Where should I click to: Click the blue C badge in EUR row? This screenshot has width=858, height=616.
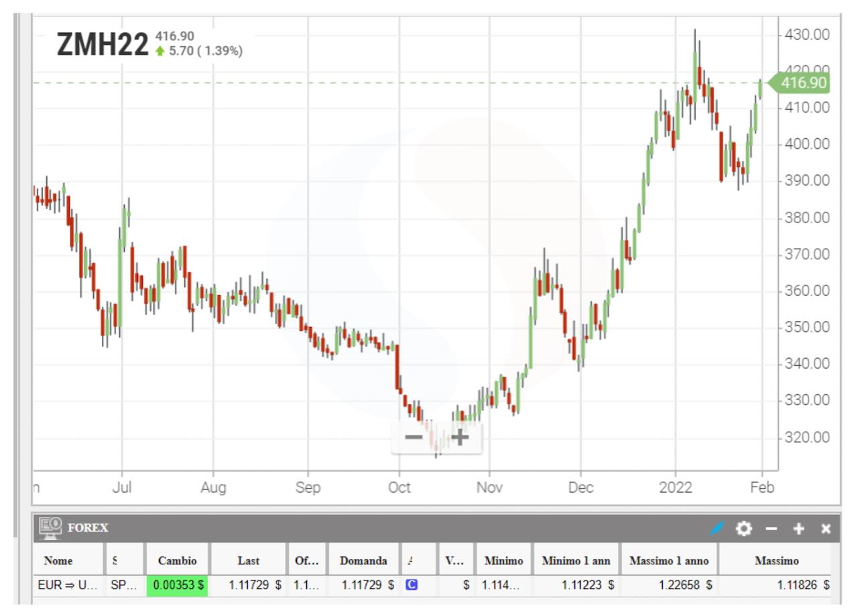(412, 584)
